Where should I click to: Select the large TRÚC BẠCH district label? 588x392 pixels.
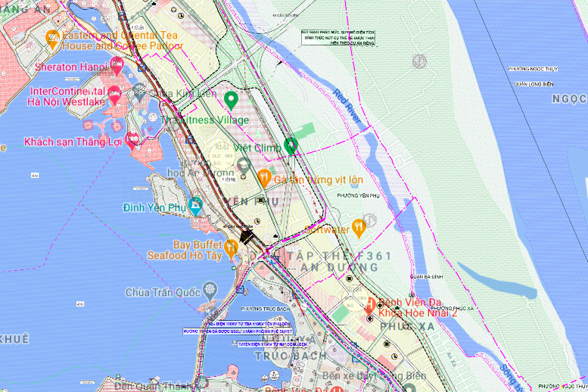click(291, 356)
